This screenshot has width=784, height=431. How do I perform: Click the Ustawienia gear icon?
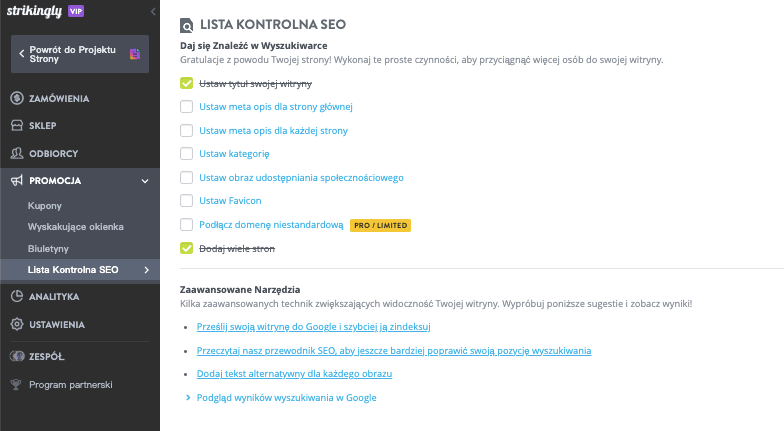[x=17, y=325]
